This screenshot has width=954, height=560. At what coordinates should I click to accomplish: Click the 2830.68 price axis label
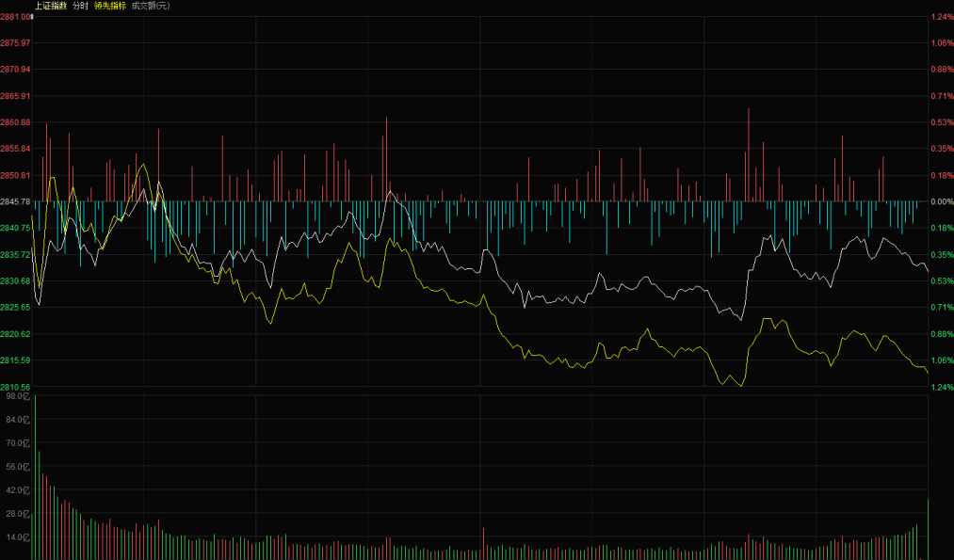tap(15, 280)
